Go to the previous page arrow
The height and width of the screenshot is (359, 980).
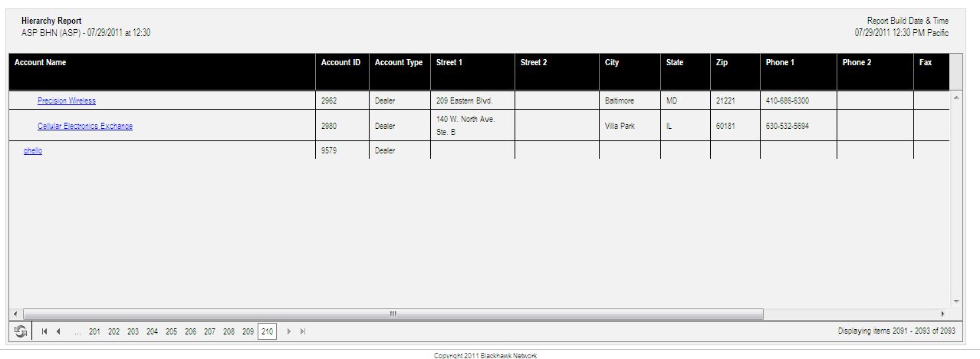[x=58, y=331]
